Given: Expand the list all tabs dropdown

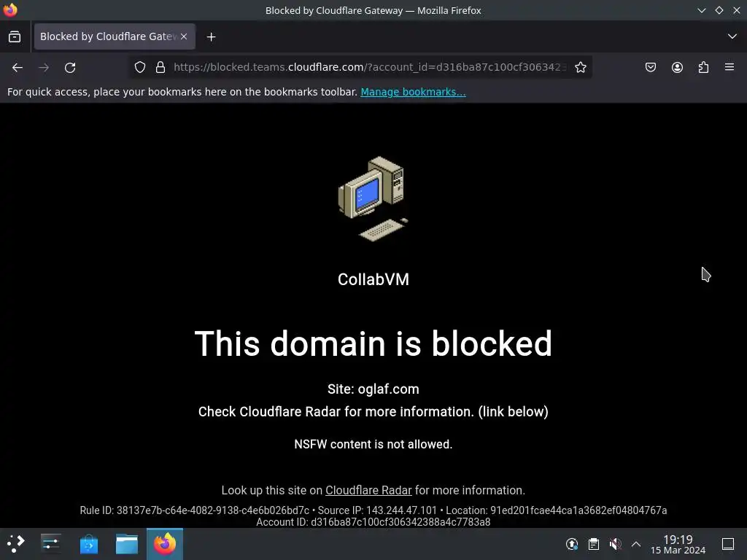Looking at the screenshot, I should [732, 36].
